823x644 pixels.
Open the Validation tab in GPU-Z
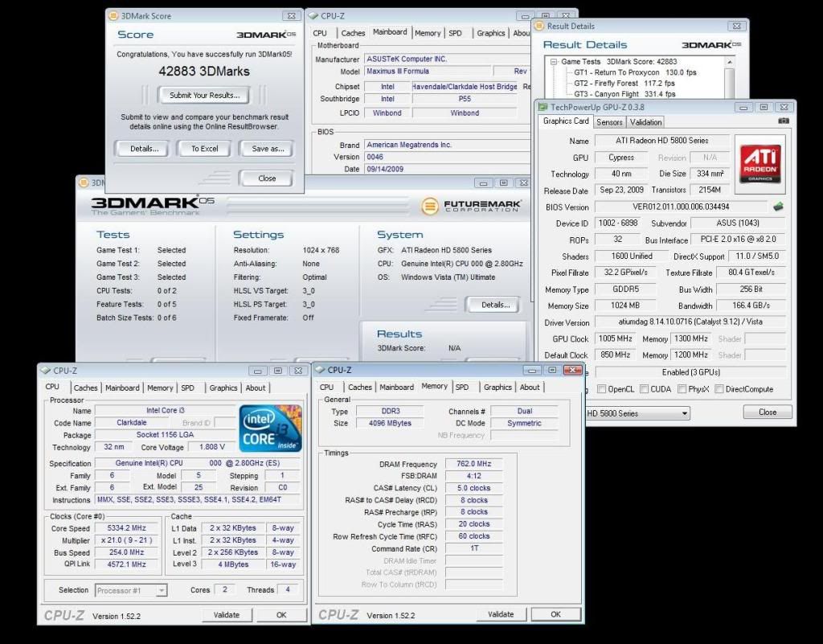(x=645, y=122)
